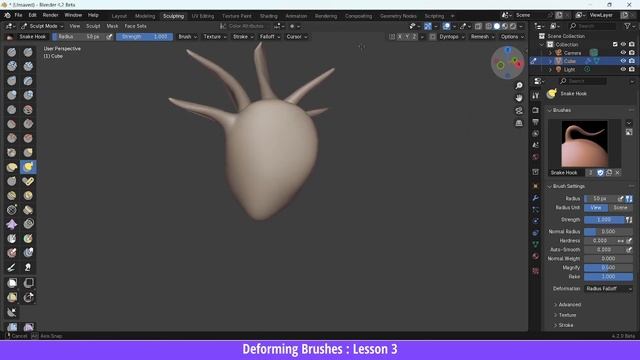Toggle the Snake Hook fake user shield
Image resolution: width=640 pixels, height=360 pixels.
coord(600,173)
